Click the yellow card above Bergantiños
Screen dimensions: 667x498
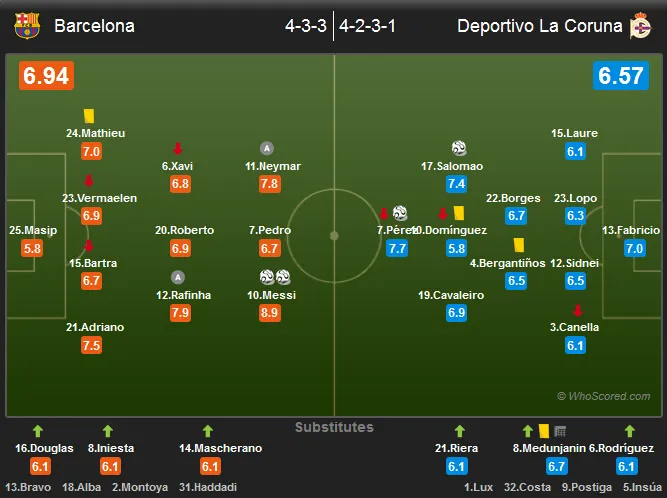(x=519, y=245)
